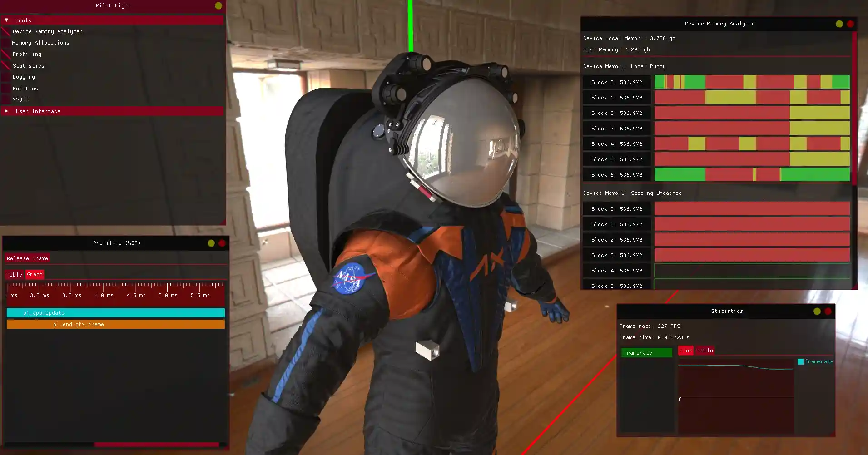Collapse the Profiling (WIP) window with its yellow circle icon

210,243
